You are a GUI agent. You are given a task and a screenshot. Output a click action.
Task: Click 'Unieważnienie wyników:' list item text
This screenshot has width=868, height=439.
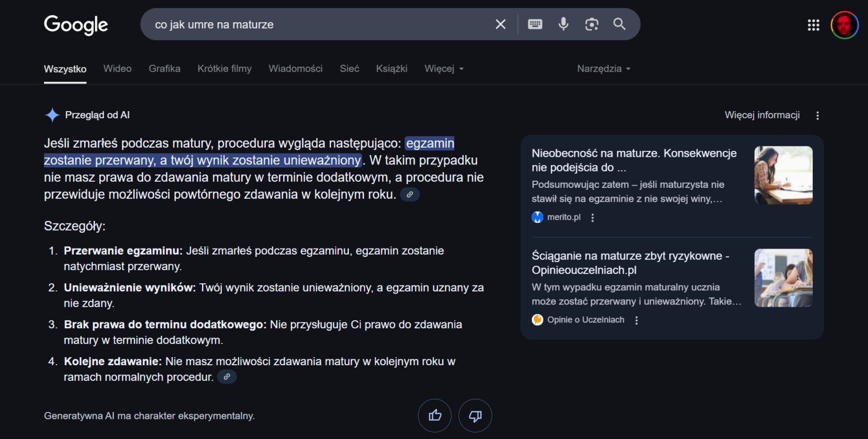[130, 288]
